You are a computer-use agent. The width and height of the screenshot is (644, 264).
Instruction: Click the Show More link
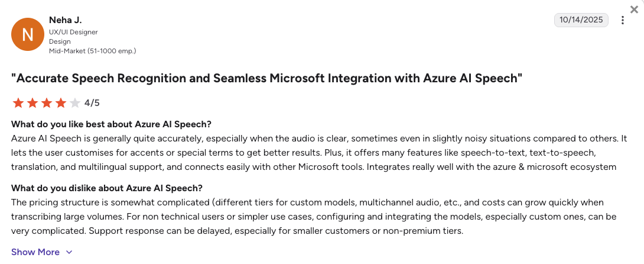point(35,252)
